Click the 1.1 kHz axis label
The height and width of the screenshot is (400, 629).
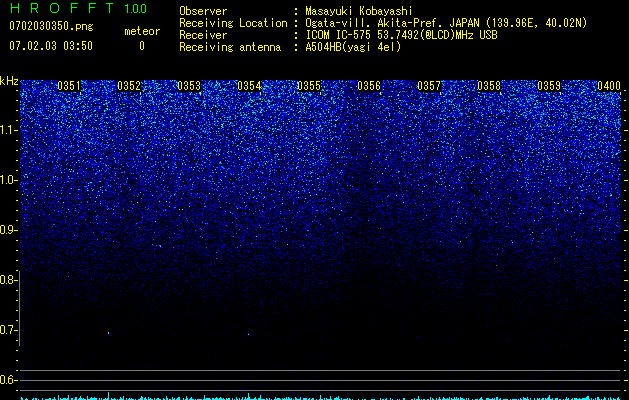pyautogui.click(x=9, y=130)
